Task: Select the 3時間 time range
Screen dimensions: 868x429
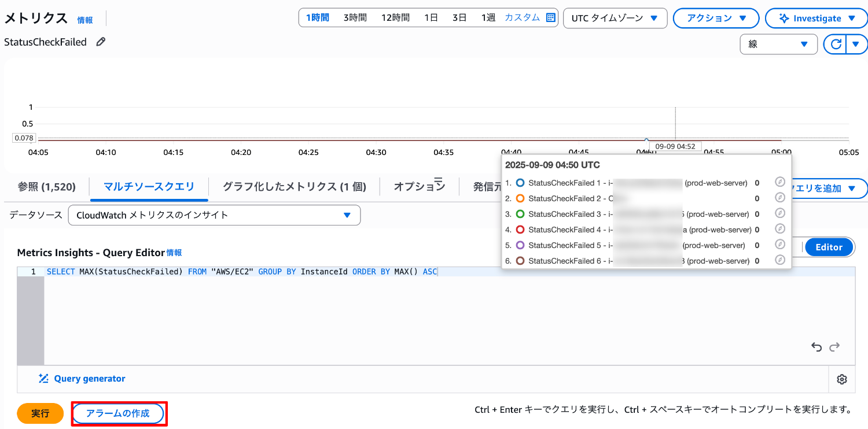Action: [355, 17]
